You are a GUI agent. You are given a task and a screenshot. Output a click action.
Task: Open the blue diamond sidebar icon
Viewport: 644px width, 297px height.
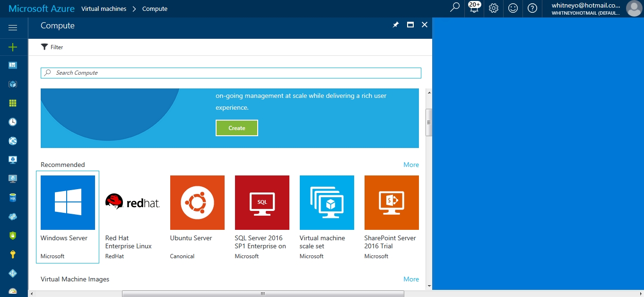(13, 273)
